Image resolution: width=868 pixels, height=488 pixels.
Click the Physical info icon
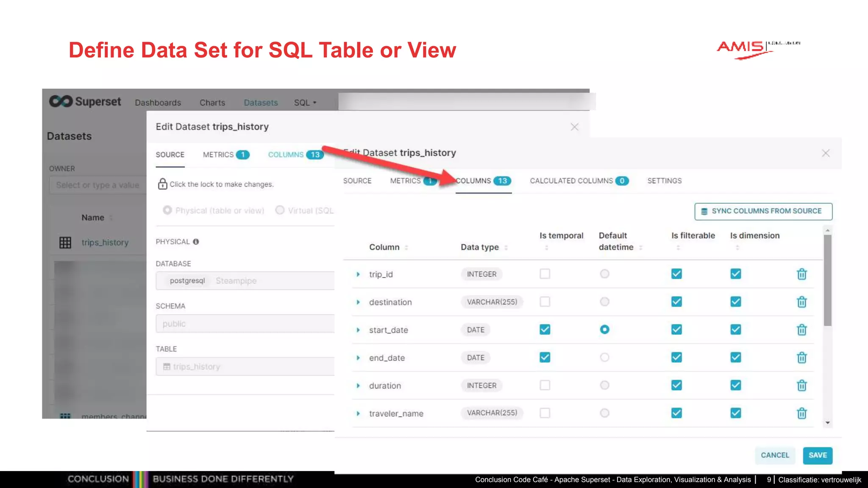(196, 241)
